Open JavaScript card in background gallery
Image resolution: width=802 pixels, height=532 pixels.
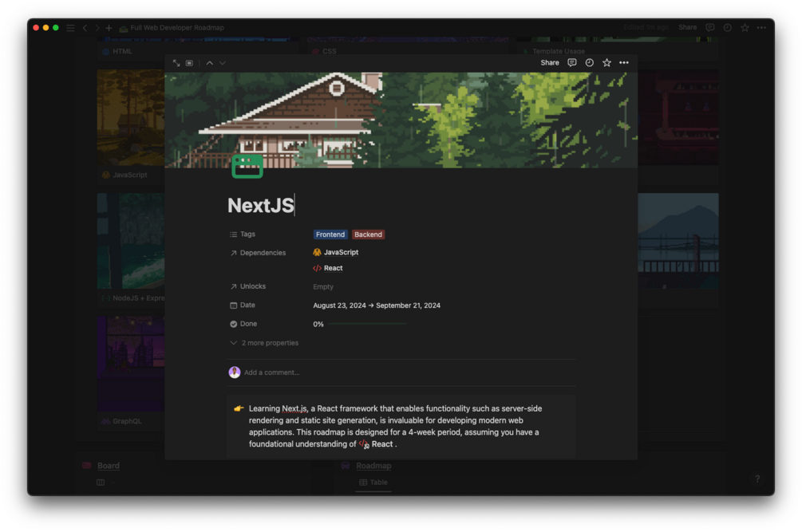[130, 126]
